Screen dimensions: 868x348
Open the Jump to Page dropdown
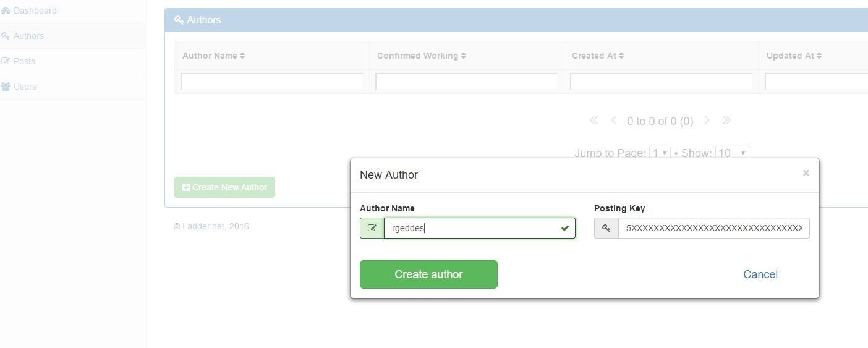[x=660, y=153]
